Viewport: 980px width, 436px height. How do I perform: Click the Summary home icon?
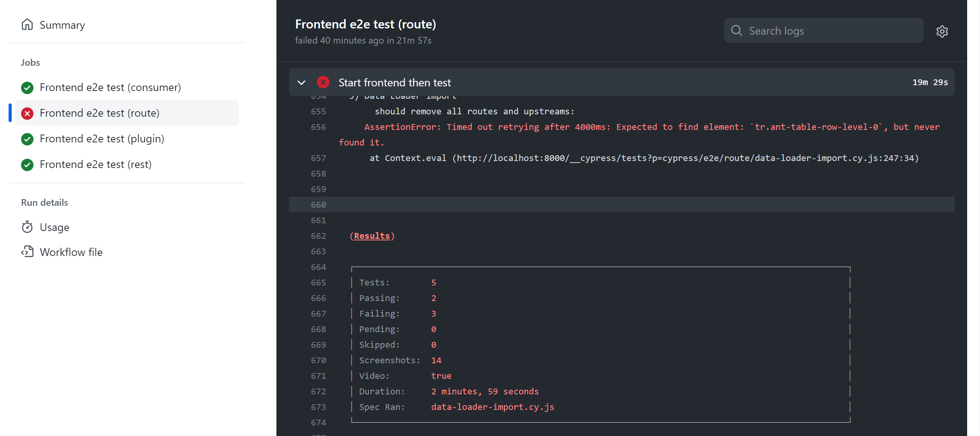pyautogui.click(x=27, y=25)
